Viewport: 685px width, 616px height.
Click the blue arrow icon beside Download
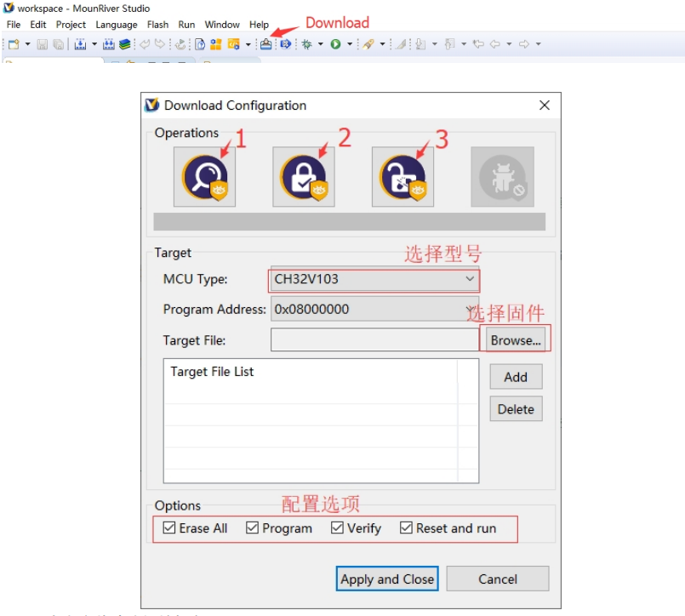(x=286, y=44)
